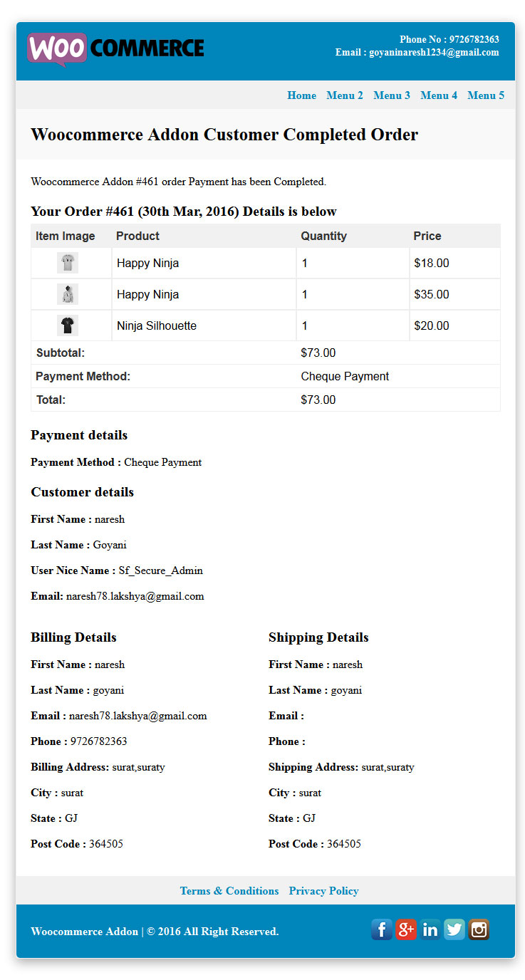Open the Terms & Conditions link

pyautogui.click(x=229, y=891)
